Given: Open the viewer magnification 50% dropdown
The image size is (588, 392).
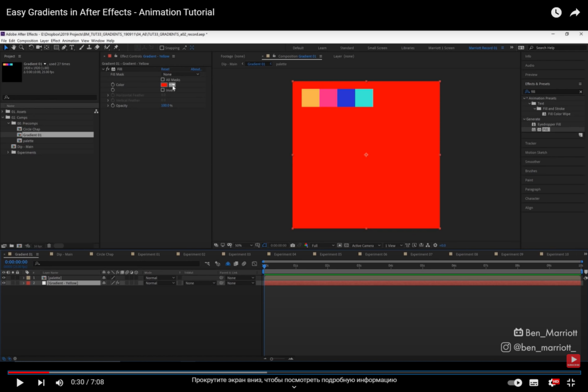Looking at the screenshot, I should point(243,246).
